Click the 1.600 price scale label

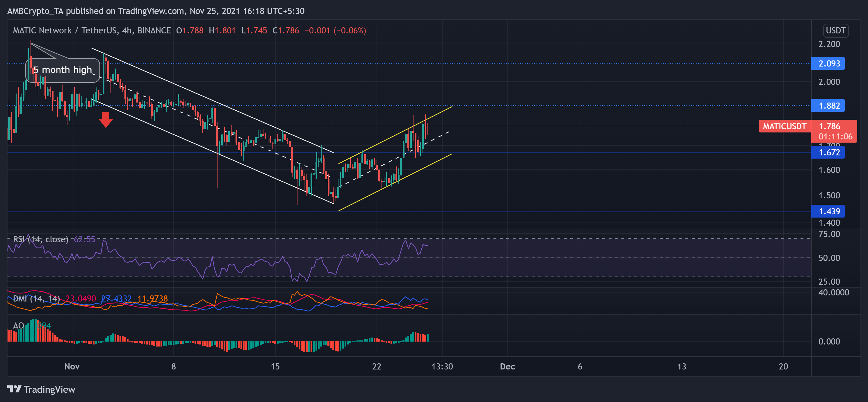tap(829, 170)
